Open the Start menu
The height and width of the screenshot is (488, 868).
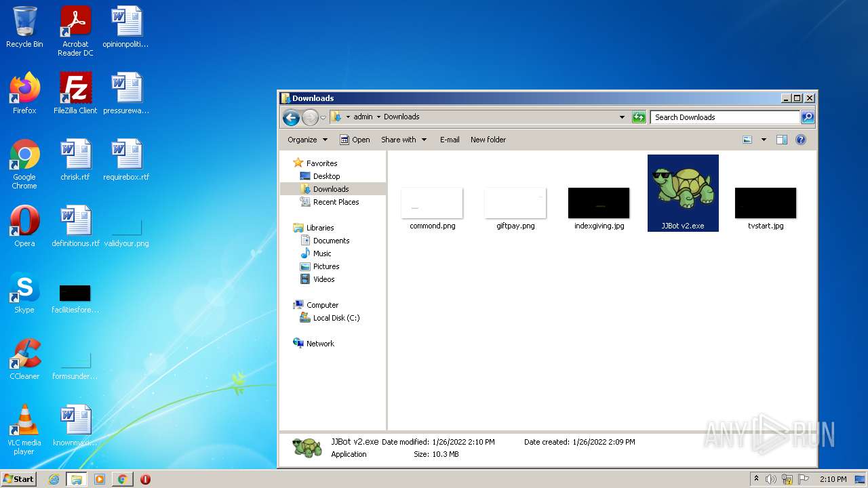(19, 479)
